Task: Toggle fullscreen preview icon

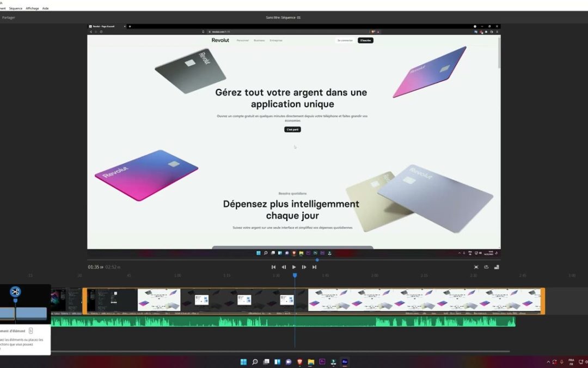Action: tap(476, 267)
